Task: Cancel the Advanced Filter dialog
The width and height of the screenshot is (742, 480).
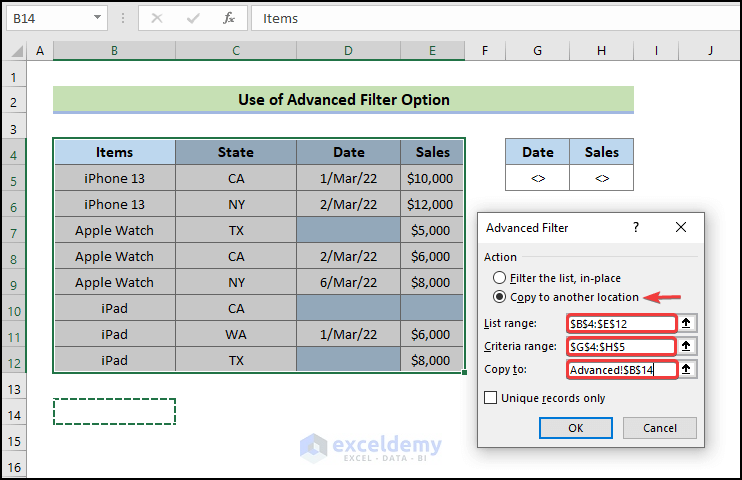Action: point(659,428)
